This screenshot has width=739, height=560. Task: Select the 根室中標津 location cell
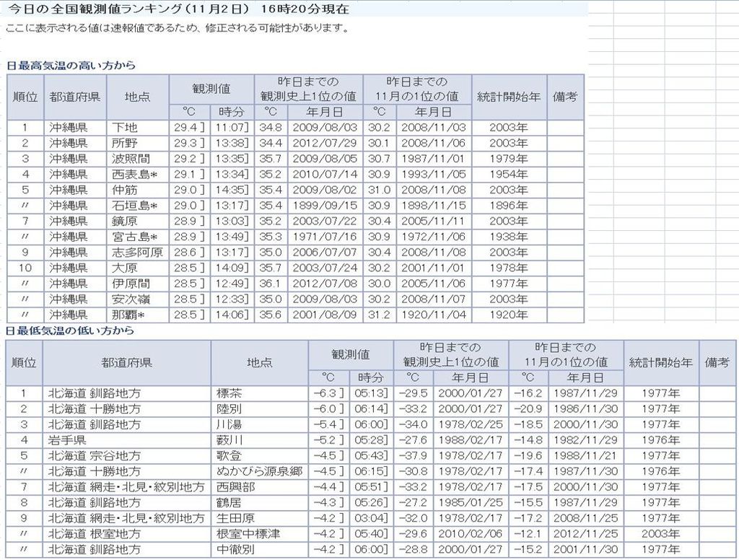[259, 533]
